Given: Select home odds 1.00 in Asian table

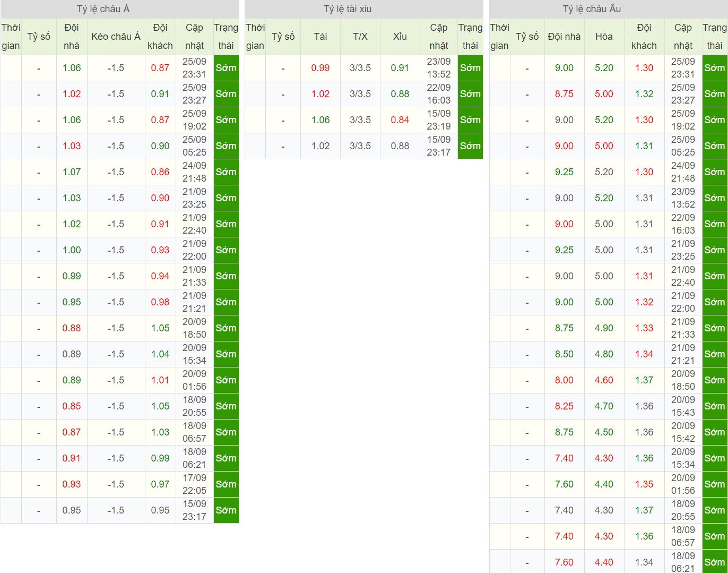Looking at the screenshot, I should click(x=72, y=250).
